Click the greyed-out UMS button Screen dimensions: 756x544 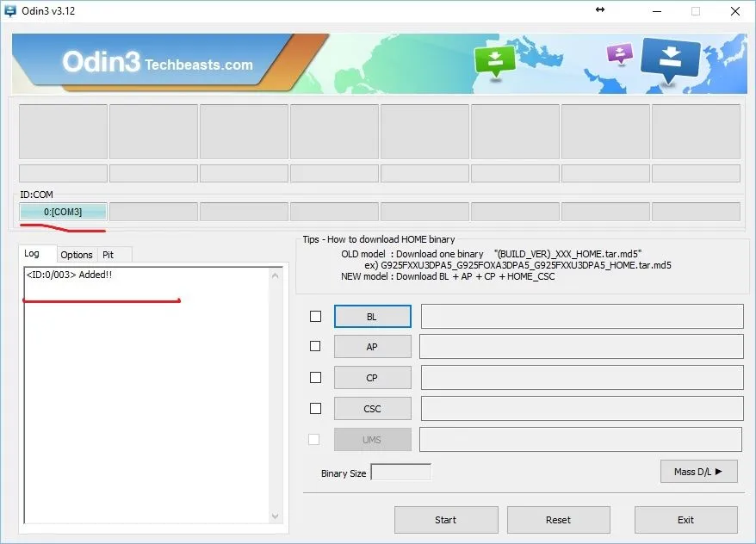point(372,440)
